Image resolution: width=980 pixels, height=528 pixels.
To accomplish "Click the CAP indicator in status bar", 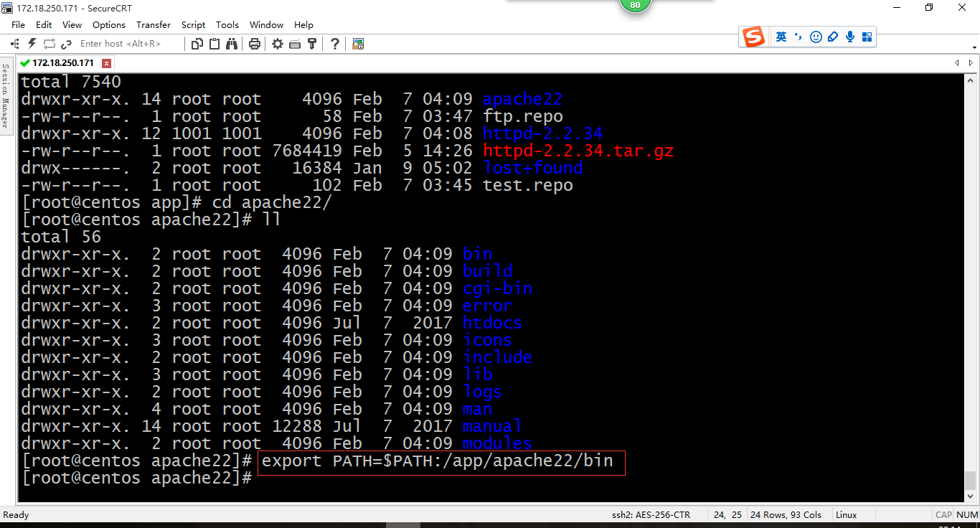I will [944, 514].
